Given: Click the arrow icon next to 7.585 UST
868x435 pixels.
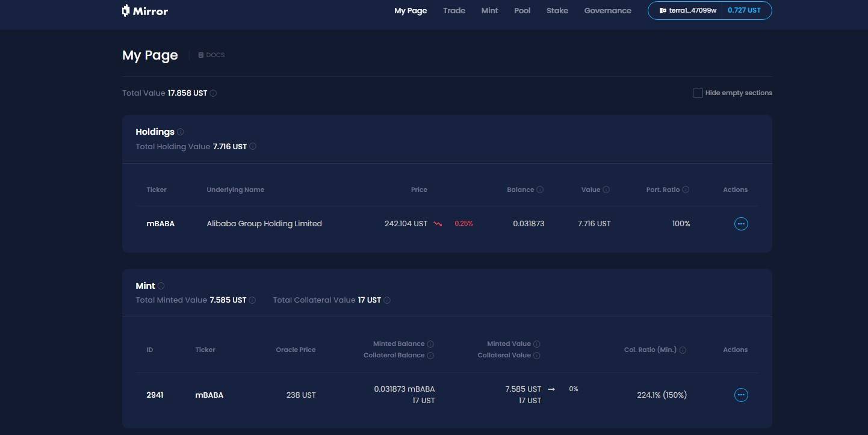Looking at the screenshot, I should tap(551, 389).
